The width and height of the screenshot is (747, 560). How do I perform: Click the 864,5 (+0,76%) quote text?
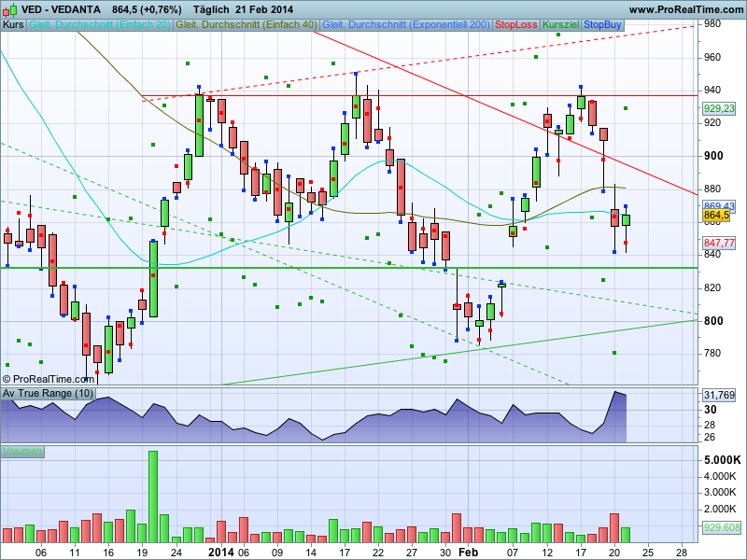click(147, 9)
